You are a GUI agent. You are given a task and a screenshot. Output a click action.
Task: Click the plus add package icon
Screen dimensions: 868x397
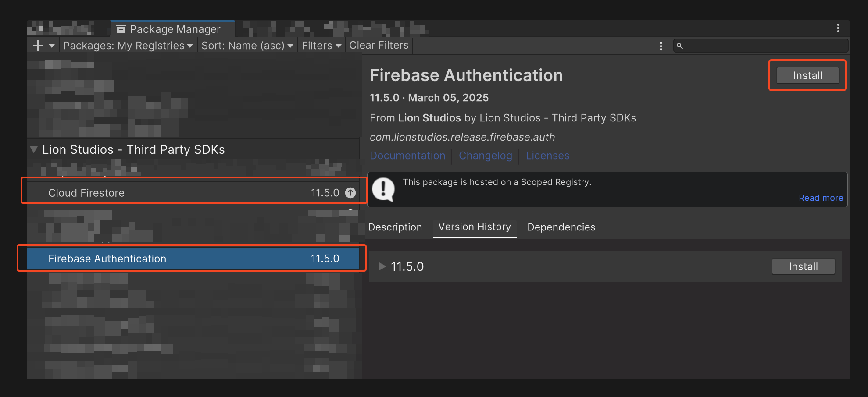[x=38, y=46]
